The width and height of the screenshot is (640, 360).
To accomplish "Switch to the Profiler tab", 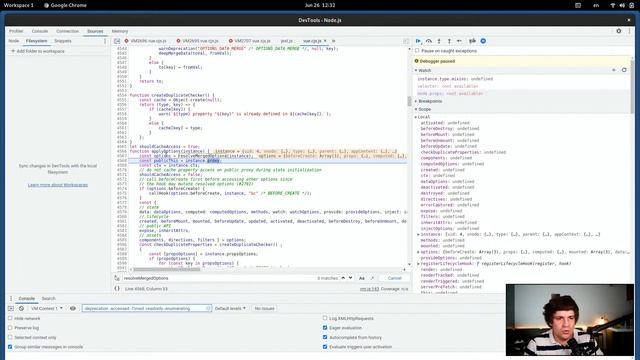I will coord(16,31).
